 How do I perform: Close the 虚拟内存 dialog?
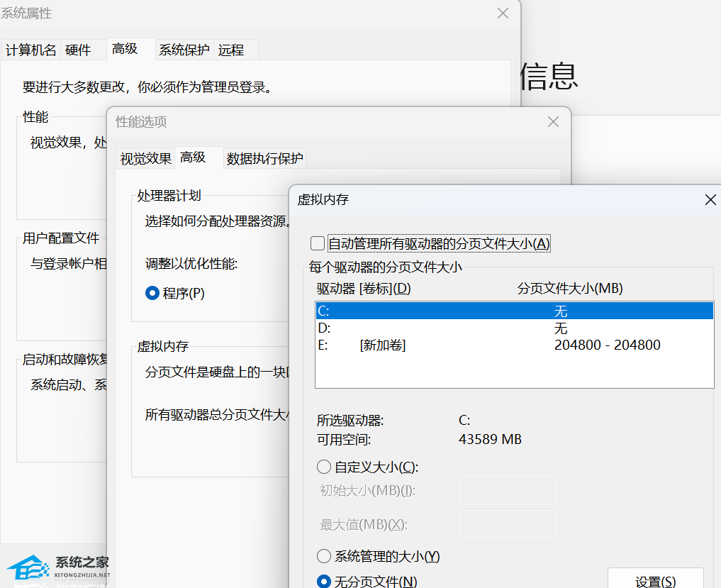(710, 200)
